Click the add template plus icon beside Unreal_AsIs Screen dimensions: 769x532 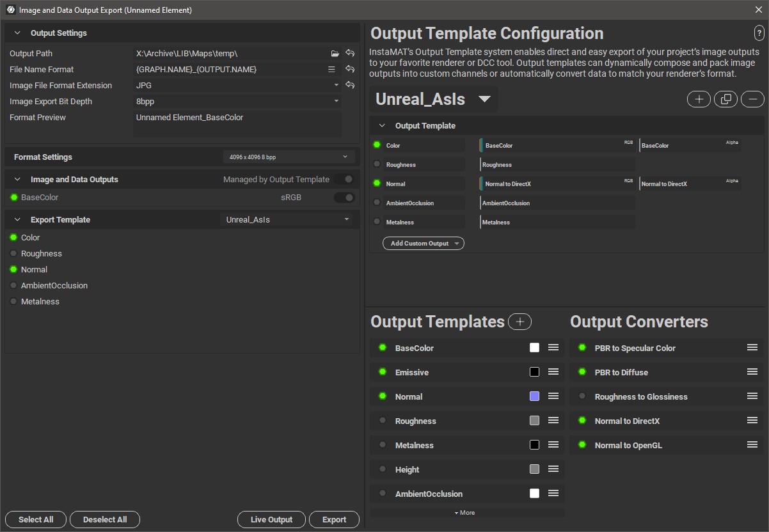click(x=699, y=99)
